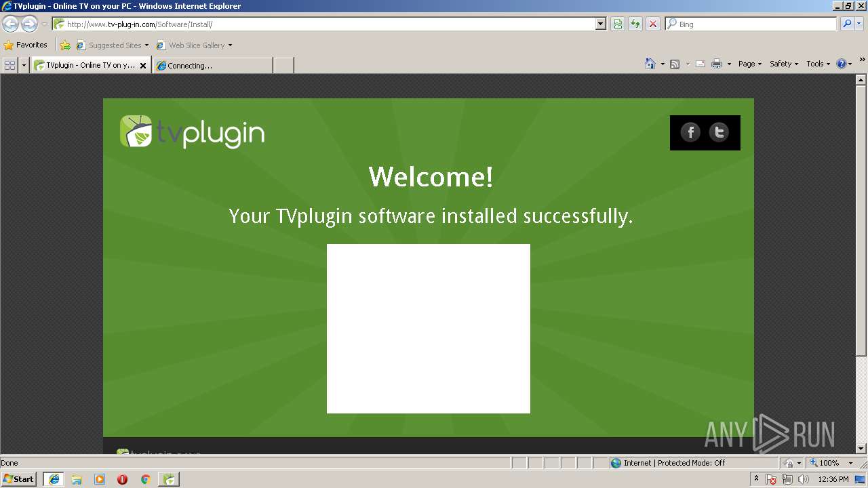Close the TVplugin tab with its X
Screen dimensions: 868x488
[143, 66]
